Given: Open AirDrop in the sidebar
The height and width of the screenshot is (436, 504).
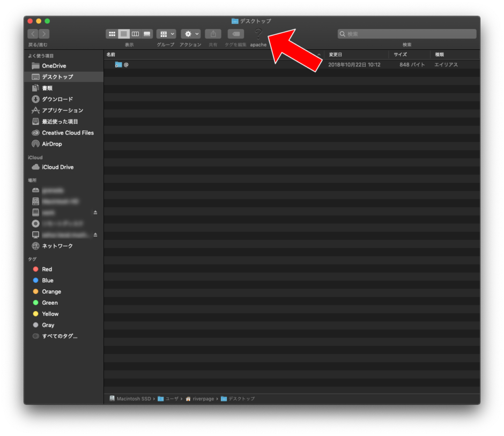Looking at the screenshot, I should click(x=51, y=144).
